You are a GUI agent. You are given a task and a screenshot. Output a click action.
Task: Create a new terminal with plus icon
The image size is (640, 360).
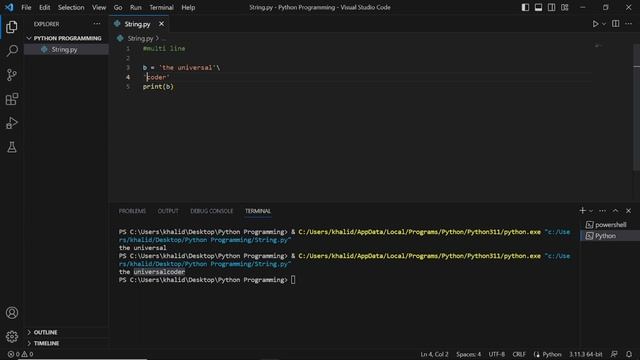[x=582, y=211]
